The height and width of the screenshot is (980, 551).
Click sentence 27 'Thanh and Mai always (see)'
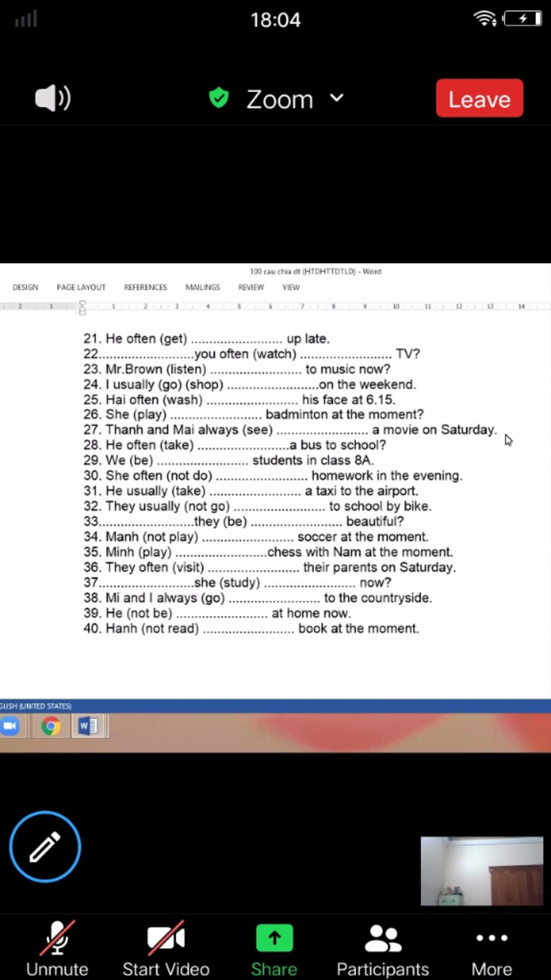point(290,430)
